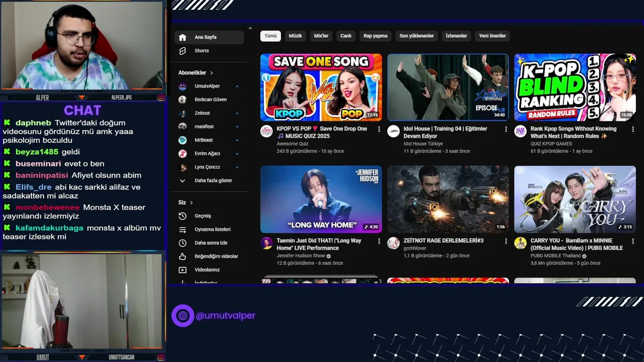Viewport: 644px width, 362px height.
Task: Open KPOP VS POP Save One Drop One title
Action: pyautogui.click(x=322, y=132)
